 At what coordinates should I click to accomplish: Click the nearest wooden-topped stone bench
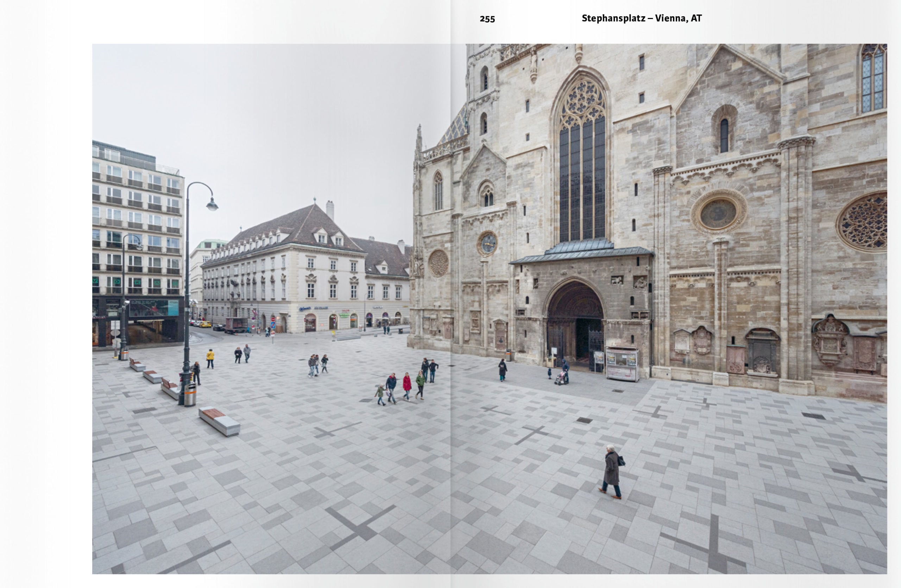pyautogui.click(x=219, y=420)
